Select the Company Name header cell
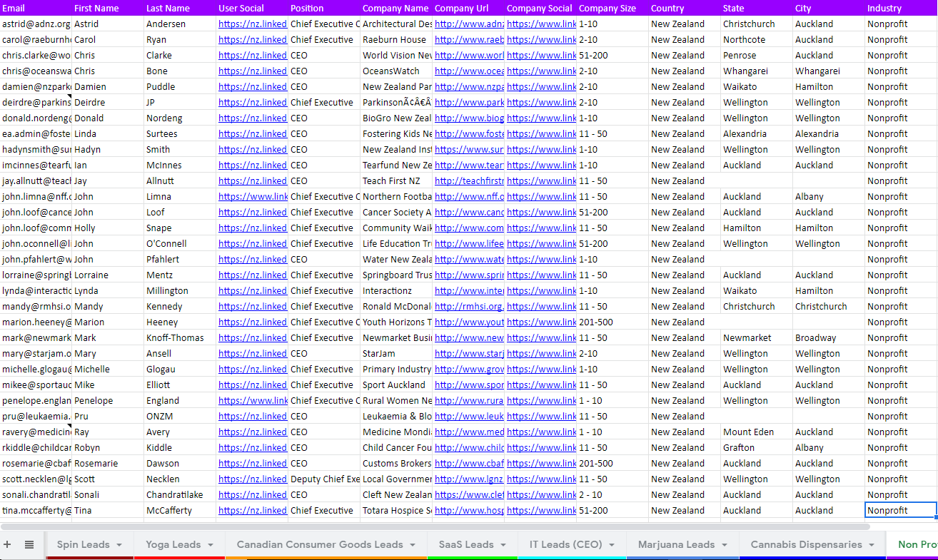Image resolution: width=938 pixels, height=560 pixels. [x=396, y=8]
